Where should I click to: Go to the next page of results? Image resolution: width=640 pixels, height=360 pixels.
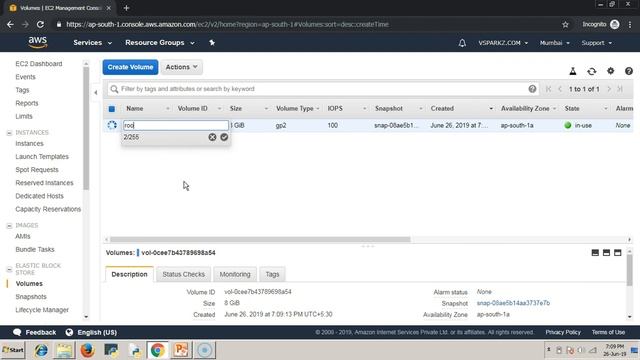point(609,89)
